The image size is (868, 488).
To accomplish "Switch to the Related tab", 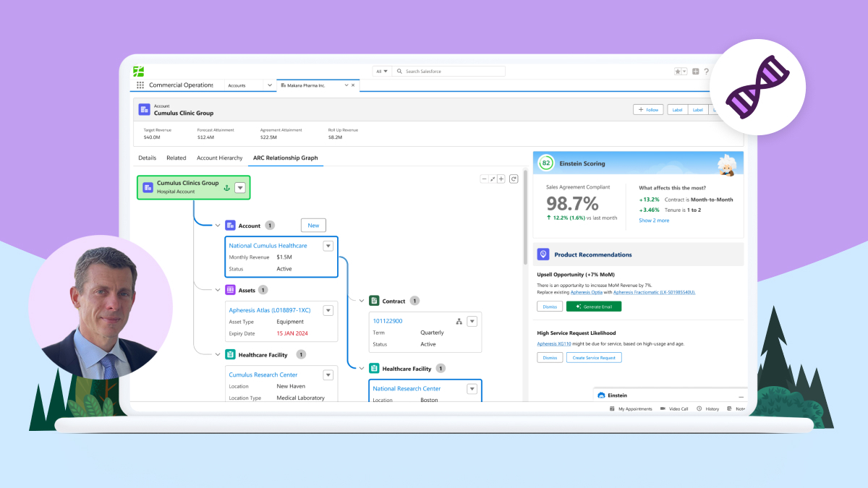I will coord(176,158).
